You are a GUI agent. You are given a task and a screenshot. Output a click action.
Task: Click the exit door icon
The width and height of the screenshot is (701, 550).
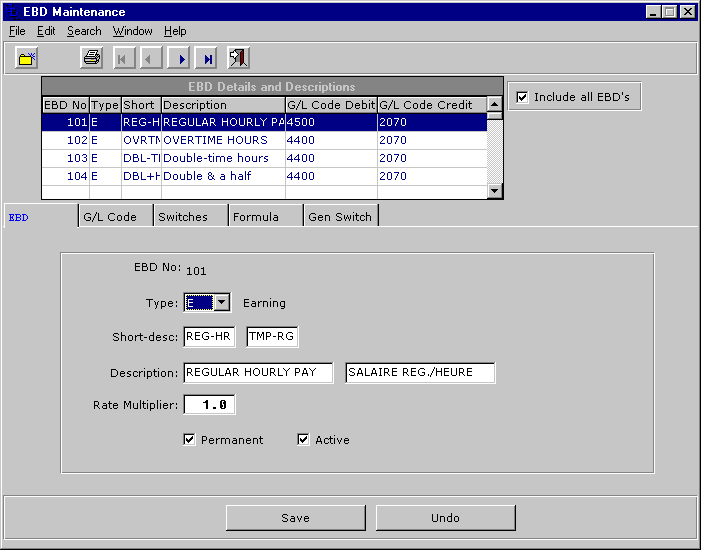(x=238, y=58)
